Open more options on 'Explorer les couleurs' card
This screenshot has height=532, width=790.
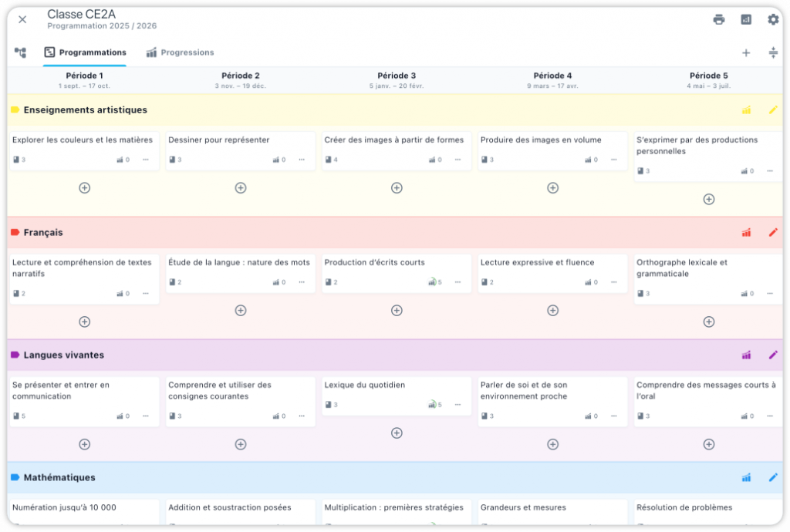tap(146, 160)
